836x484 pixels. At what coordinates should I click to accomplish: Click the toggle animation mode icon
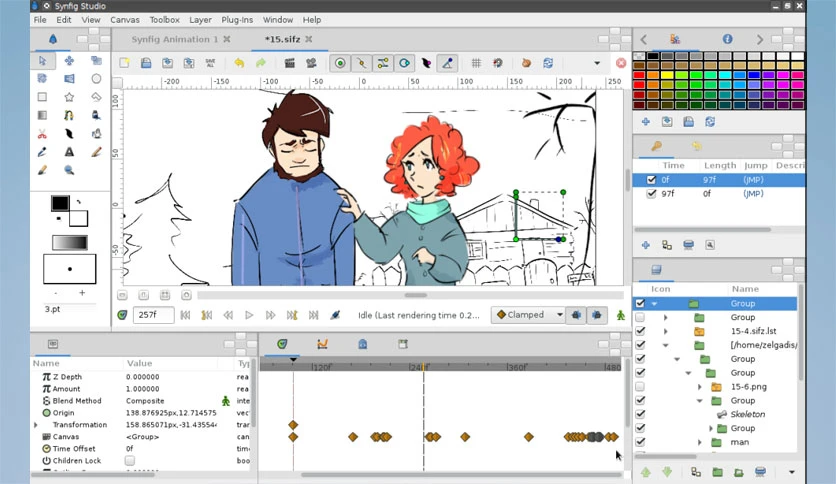pos(621,315)
